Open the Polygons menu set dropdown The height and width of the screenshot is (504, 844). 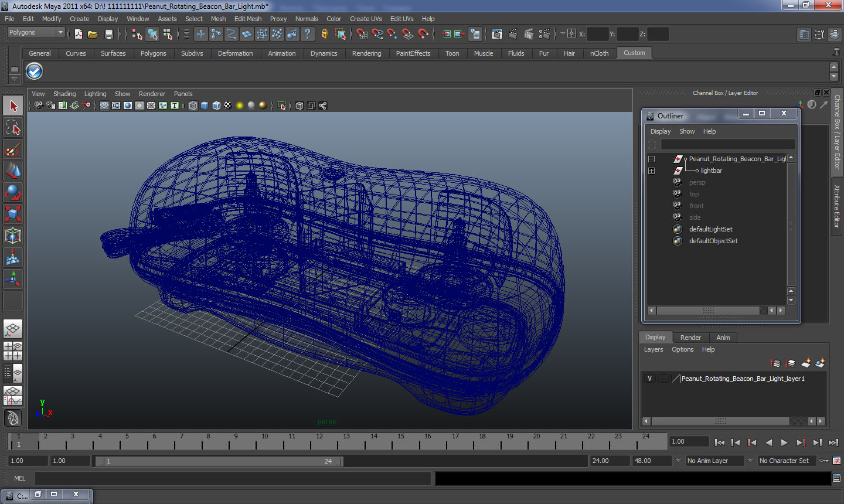[x=35, y=32]
